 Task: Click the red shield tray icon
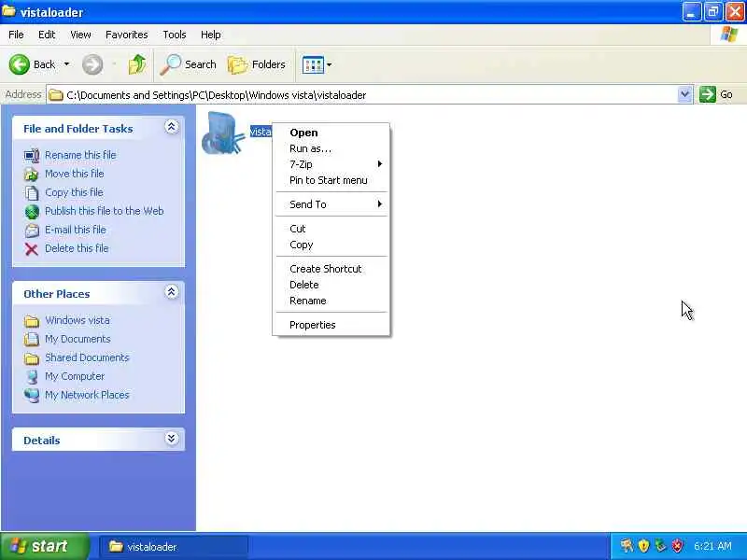coord(677,546)
